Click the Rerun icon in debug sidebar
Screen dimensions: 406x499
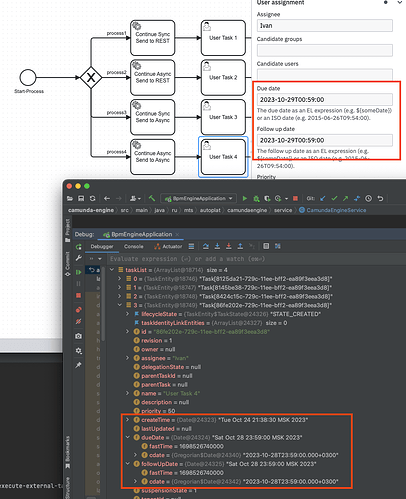pos(79,247)
